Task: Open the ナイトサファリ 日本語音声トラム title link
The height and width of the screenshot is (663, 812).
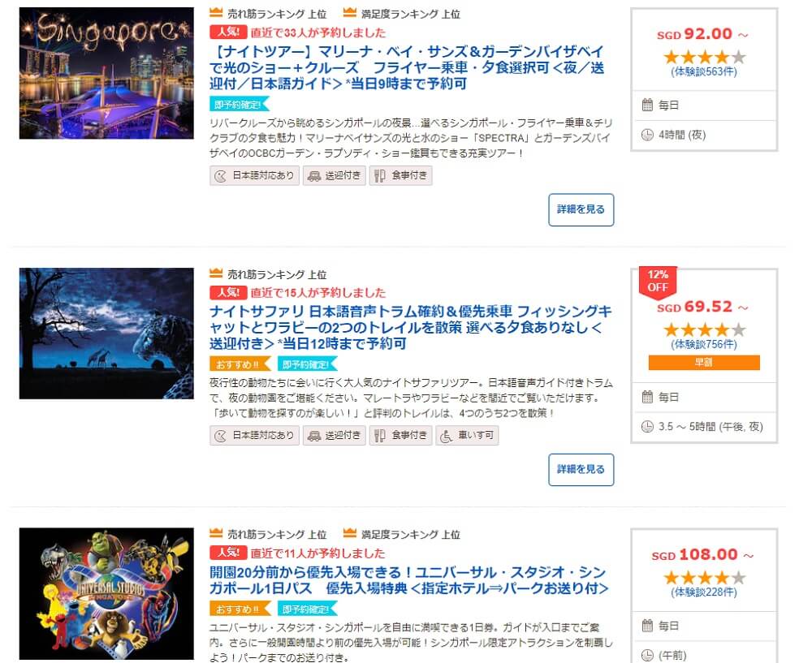Action: click(x=411, y=327)
